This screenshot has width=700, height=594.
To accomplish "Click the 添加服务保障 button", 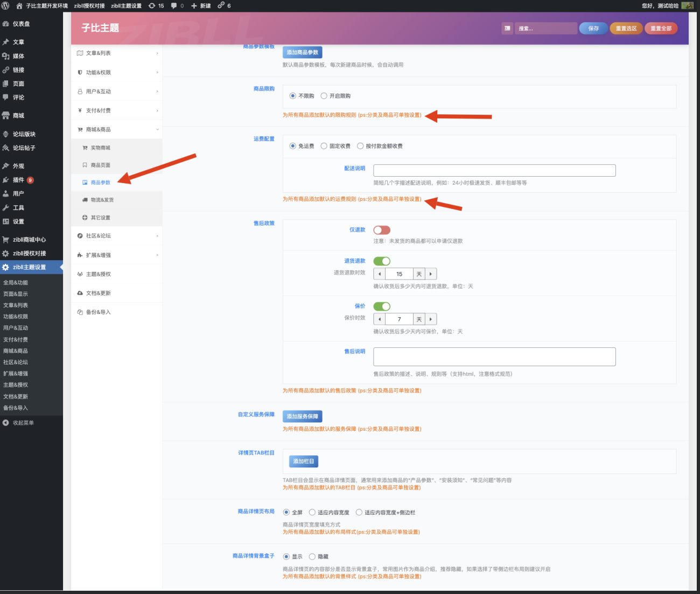I will (302, 416).
